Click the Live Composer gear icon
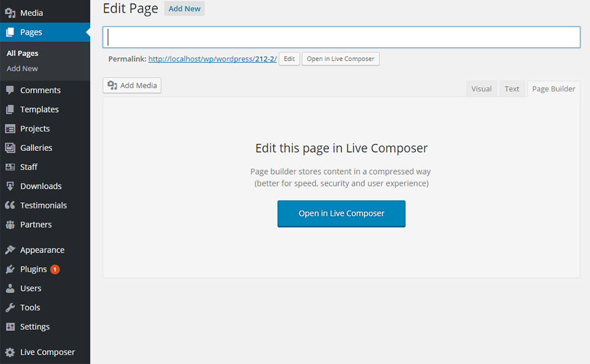Screen dimensions: 590x364 click(10, 352)
